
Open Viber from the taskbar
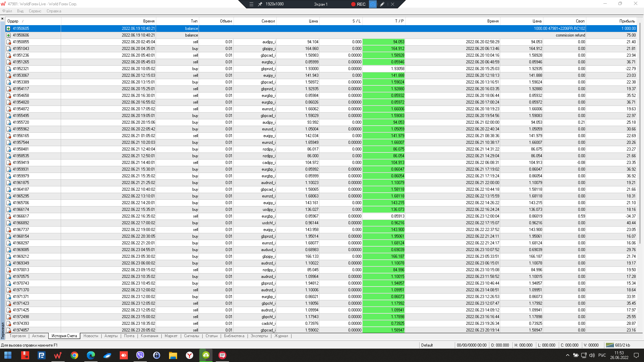pos(140,355)
